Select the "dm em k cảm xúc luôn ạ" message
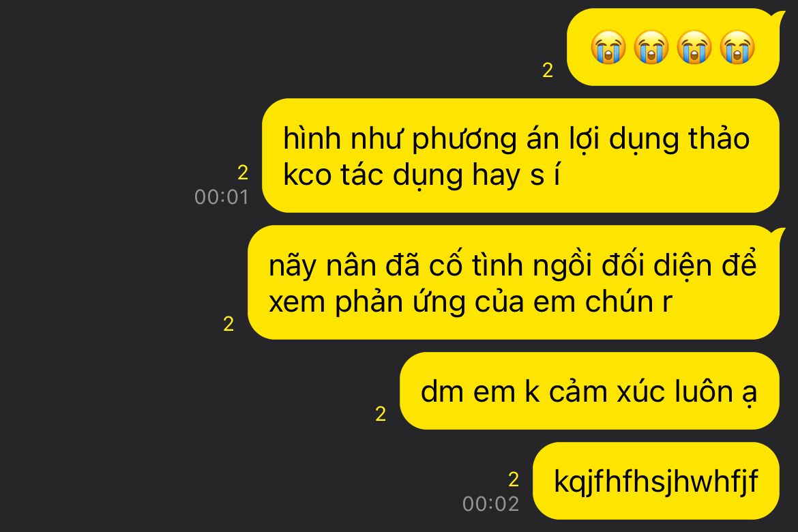Screen dimensions: 798x532 tap(589, 391)
